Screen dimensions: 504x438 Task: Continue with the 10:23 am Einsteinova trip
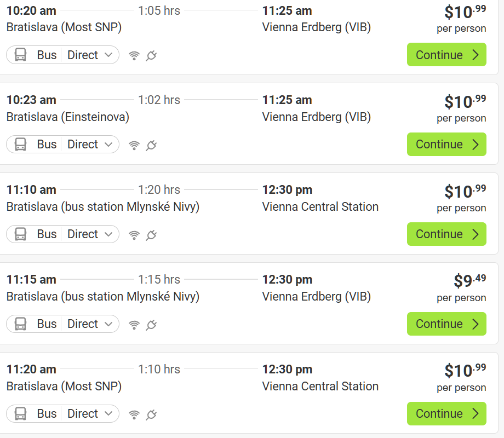446,145
